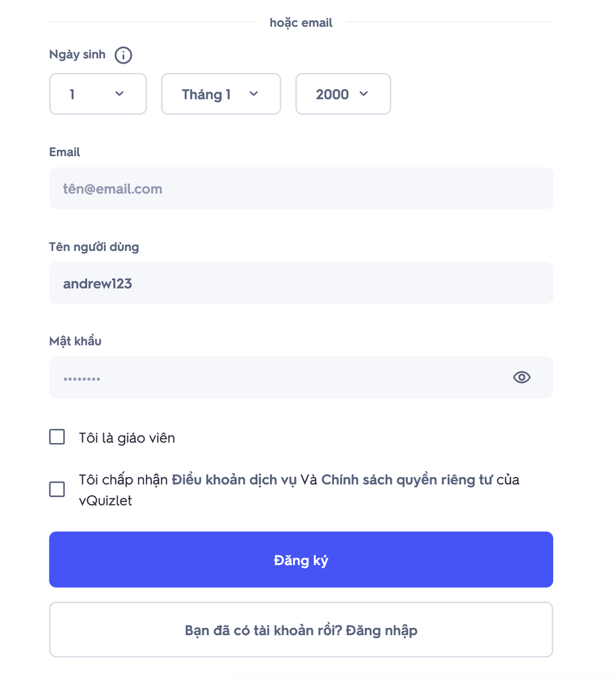Click the hoặc email divider text
Viewport: 616px width, 676px height.
pos(301,23)
